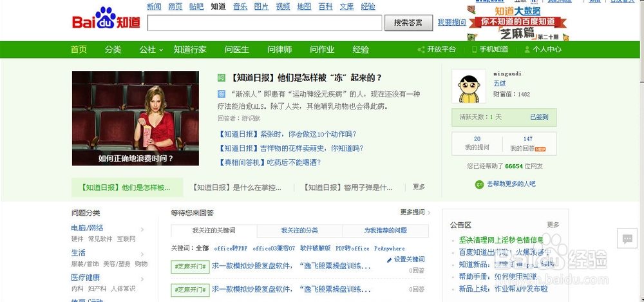Open the 贴吧 top link

(x=196, y=6)
